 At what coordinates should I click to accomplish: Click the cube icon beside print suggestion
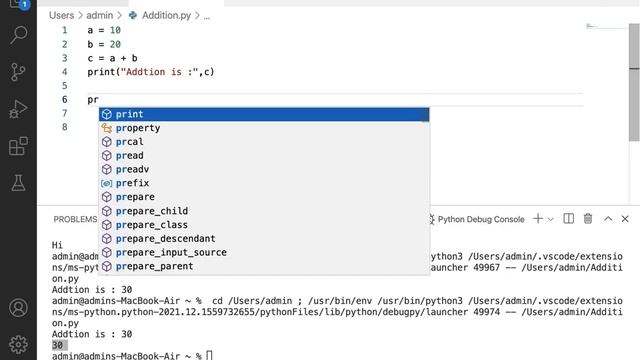(107, 114)
